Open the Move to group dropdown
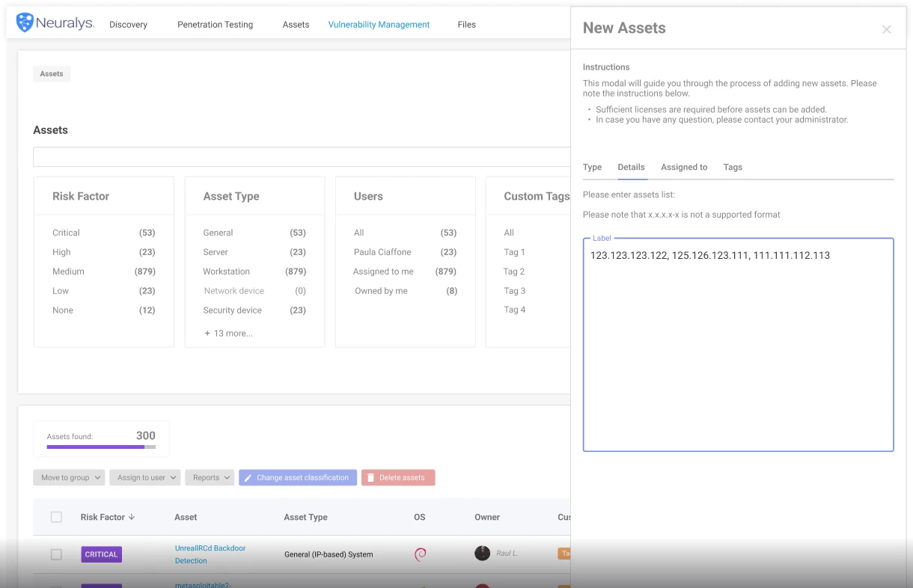Image resolution: width=913 pixels, height=588 pixels. coord(70,477)
